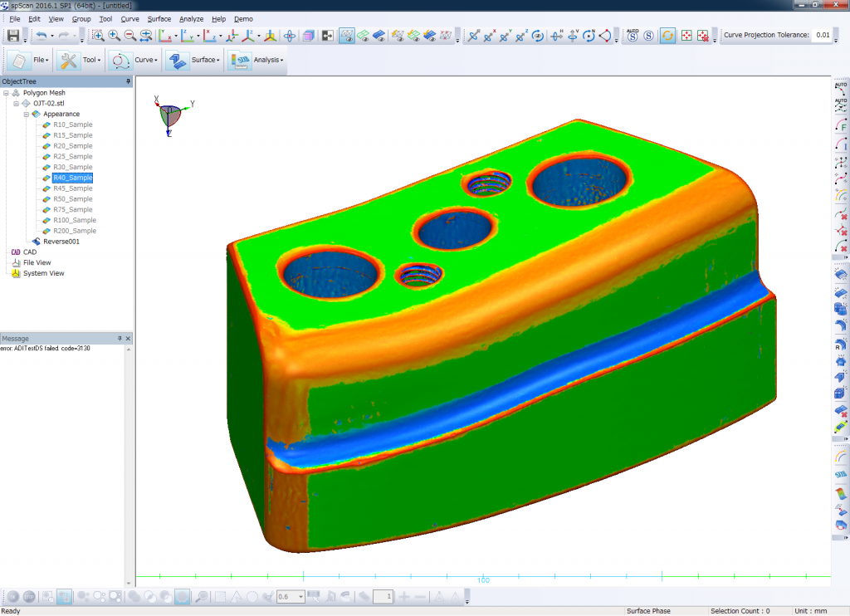The image size is (850, 616).
Task: Open the File menu
Action: [x=15, y=19]
